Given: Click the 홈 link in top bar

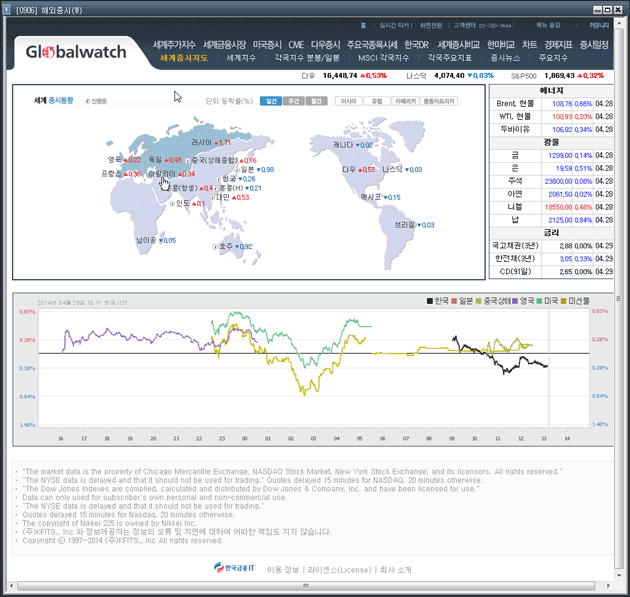Looking at the screenshot, I should tap(363, 25).
